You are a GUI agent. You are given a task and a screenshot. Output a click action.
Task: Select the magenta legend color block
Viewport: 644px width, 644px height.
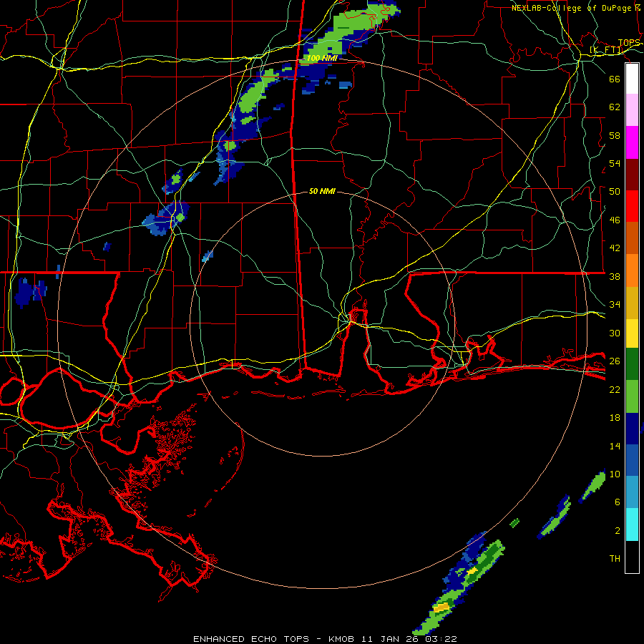click(x=632, y=142)
